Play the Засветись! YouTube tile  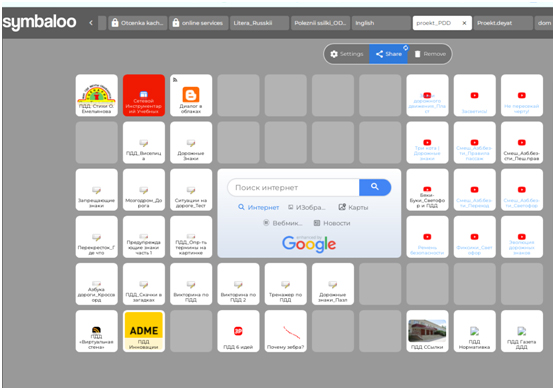[475, 95]
